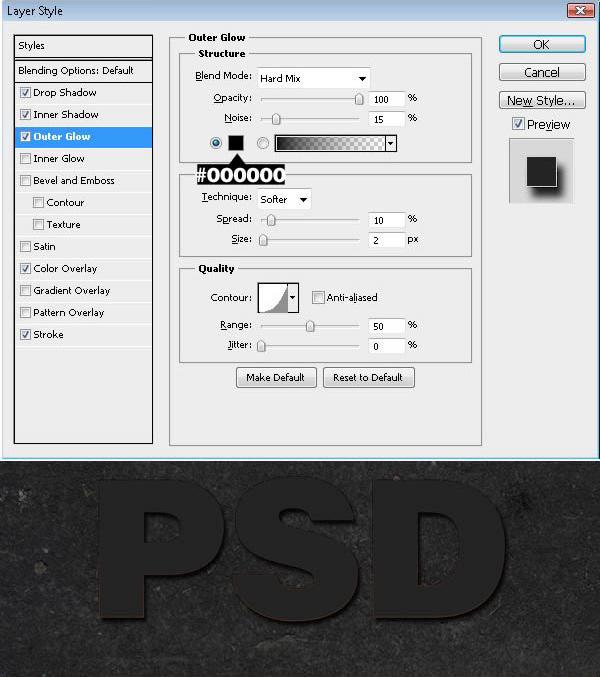Click the Size value input field

(385, 240)
